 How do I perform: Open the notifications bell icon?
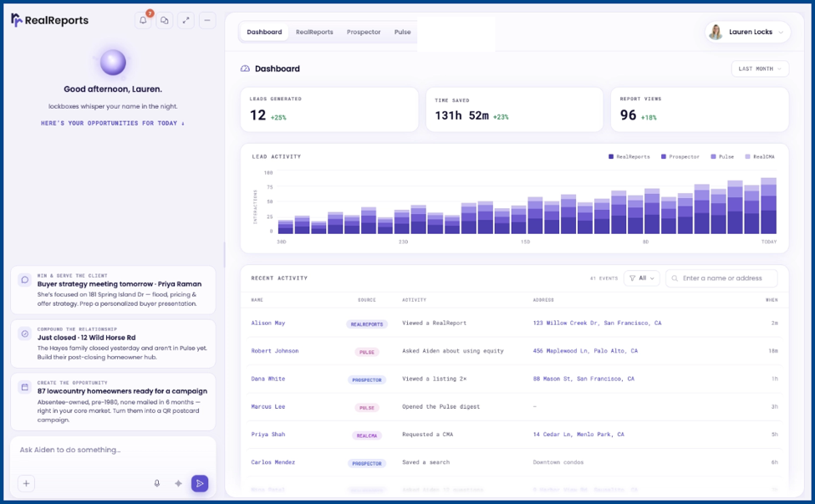click(143, 20)
